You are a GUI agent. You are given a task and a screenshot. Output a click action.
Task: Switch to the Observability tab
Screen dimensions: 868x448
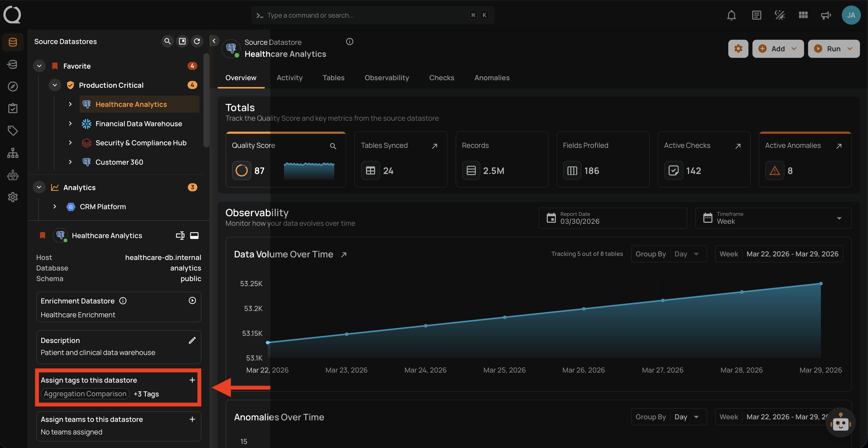(386, 78)
